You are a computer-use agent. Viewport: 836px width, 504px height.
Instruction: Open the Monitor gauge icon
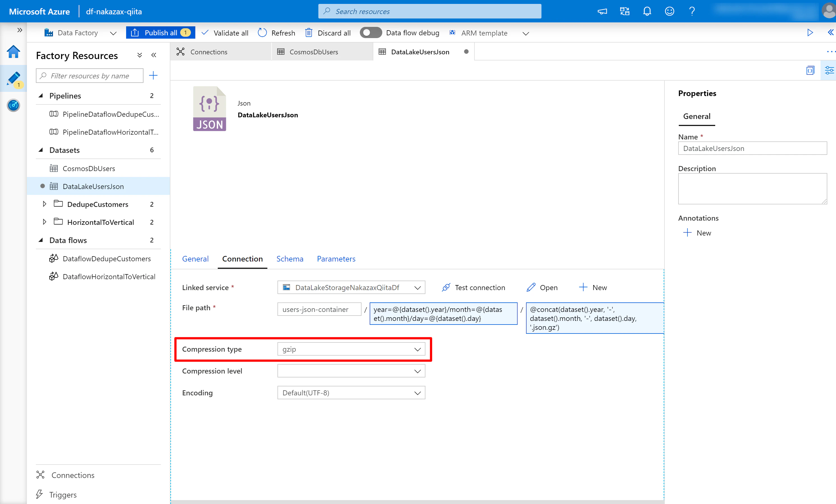(13, 105)
